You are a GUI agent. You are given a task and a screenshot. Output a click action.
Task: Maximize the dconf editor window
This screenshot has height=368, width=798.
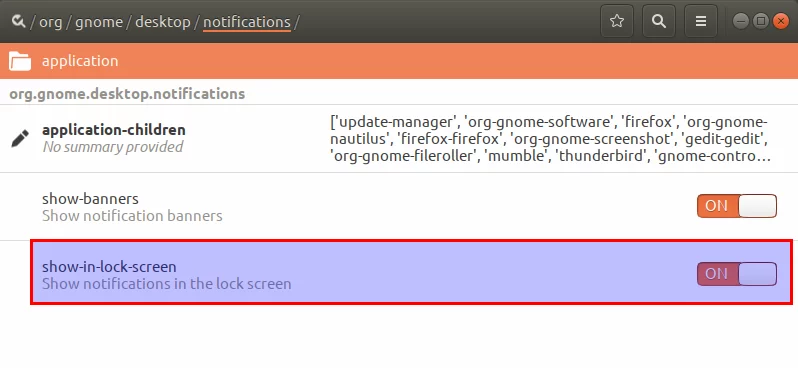coord(760,21)
